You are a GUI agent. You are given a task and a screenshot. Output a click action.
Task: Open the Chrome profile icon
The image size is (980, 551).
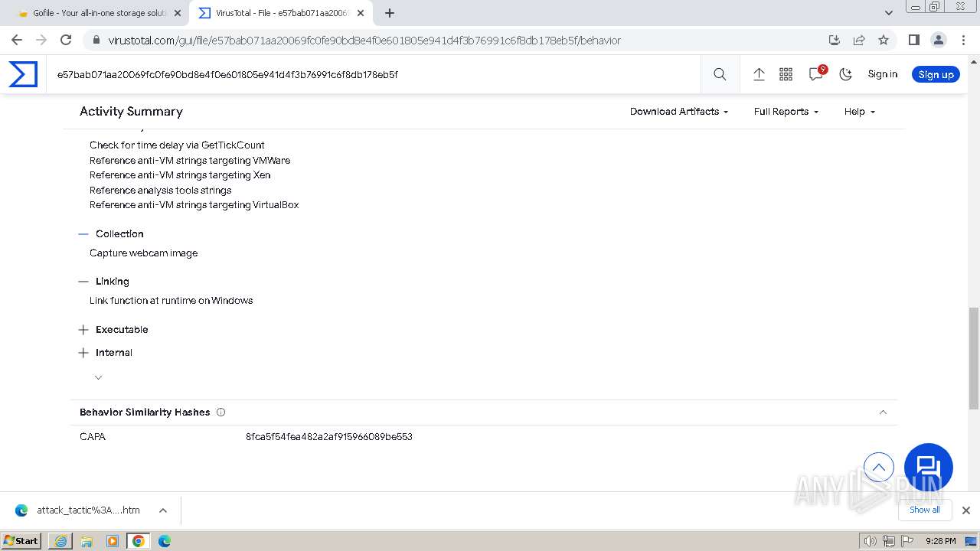[x=938, y=40]
